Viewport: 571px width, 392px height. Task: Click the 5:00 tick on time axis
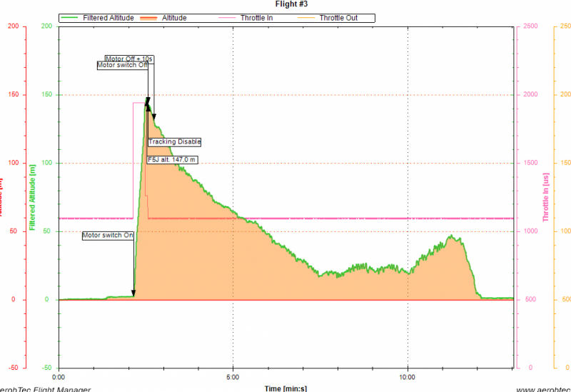[233, 376]
